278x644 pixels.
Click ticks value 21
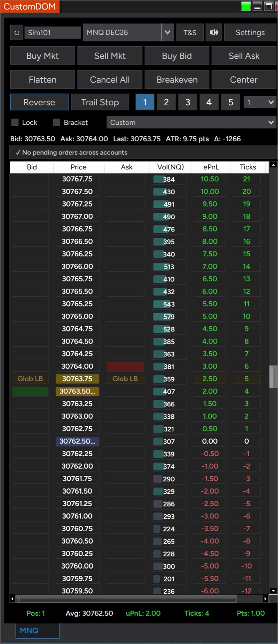coord(247,179)
